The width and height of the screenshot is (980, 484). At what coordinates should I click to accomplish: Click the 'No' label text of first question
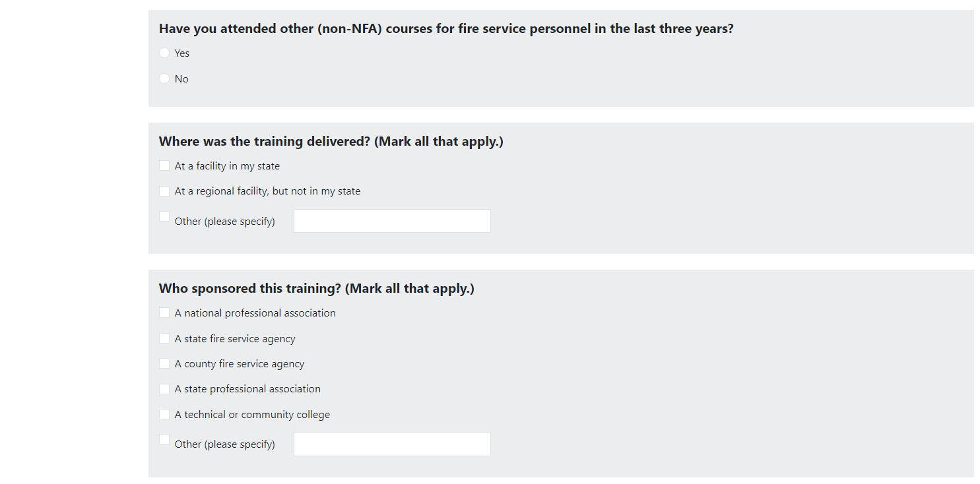(181, 79)
